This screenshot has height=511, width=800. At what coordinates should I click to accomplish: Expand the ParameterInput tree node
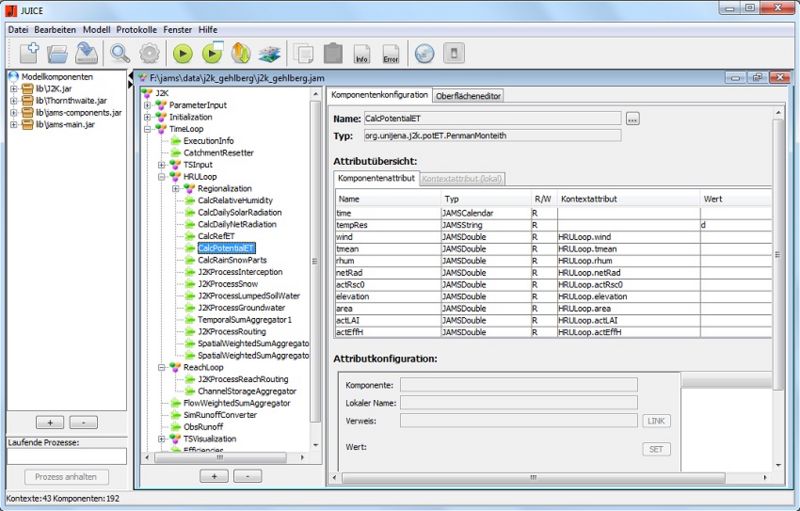(149, 105)
